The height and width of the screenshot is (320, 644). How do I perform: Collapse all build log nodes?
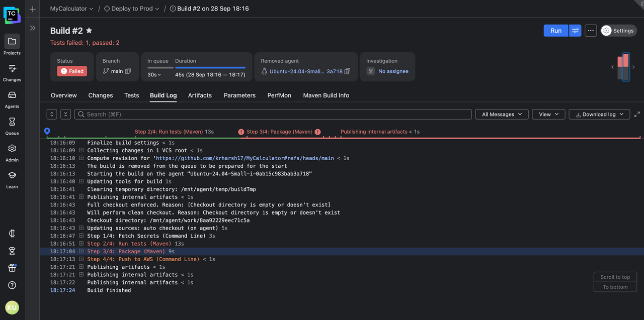click(x=66, y=115)
